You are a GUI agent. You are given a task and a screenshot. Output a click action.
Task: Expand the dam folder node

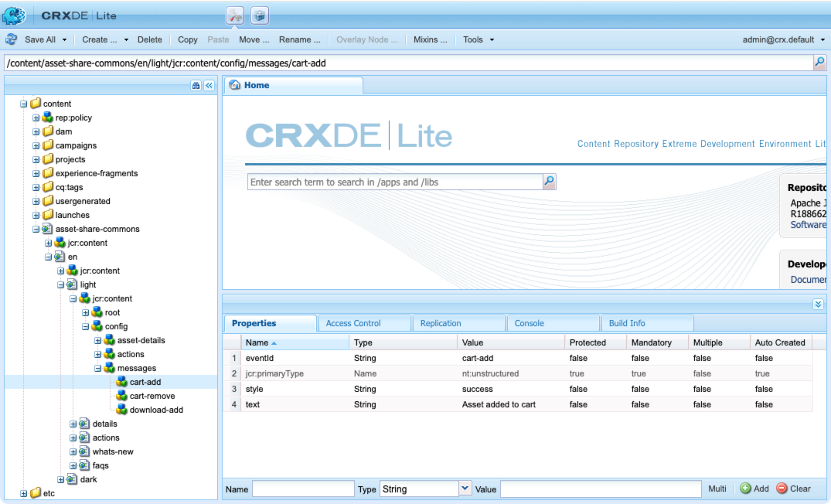(36, 131)
